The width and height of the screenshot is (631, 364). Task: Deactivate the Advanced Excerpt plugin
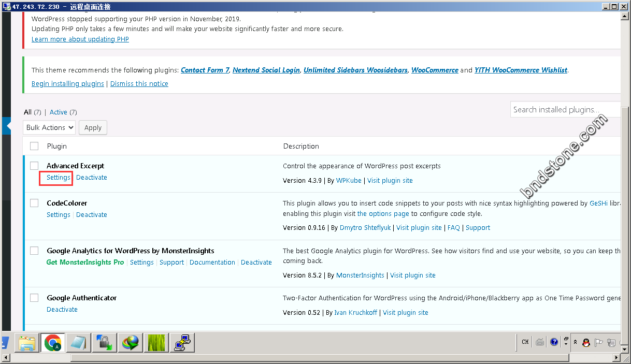92,177
